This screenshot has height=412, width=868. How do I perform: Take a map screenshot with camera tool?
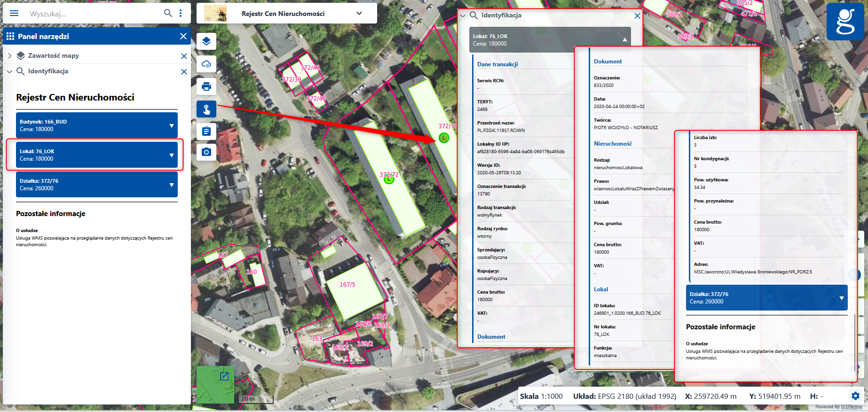point(206,152)
